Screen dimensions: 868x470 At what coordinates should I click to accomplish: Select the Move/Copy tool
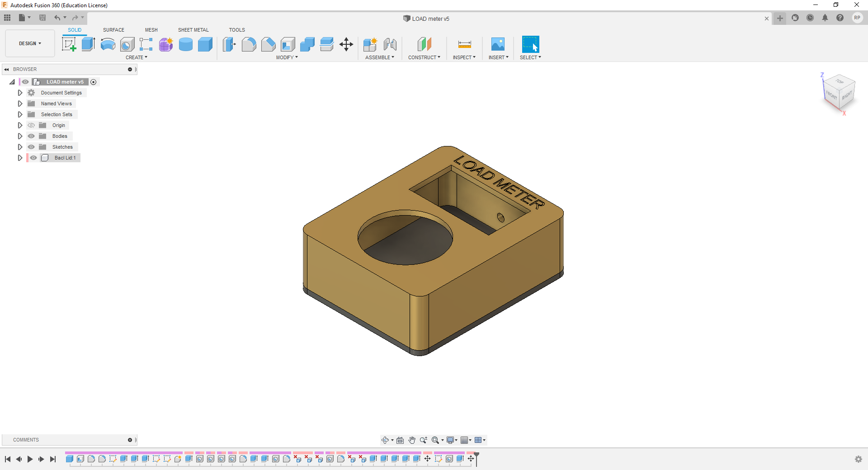click(x=346, y=44)
